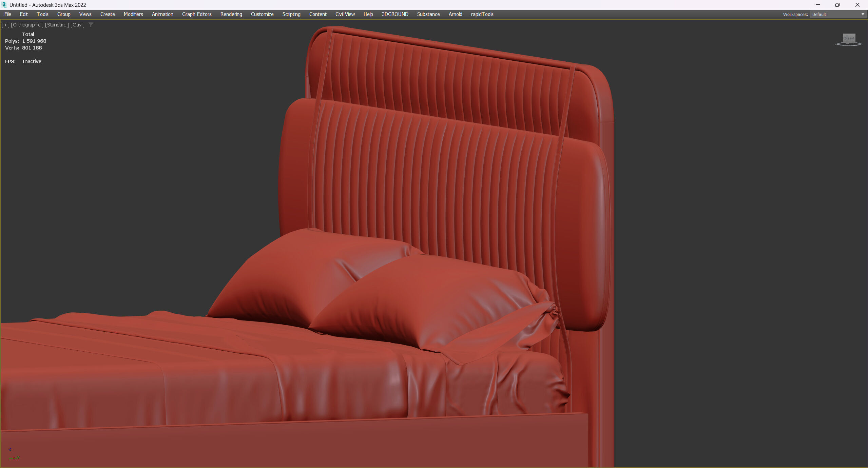Open the Rendering menu
Screen dimensions: 868x468
(231, 14)
